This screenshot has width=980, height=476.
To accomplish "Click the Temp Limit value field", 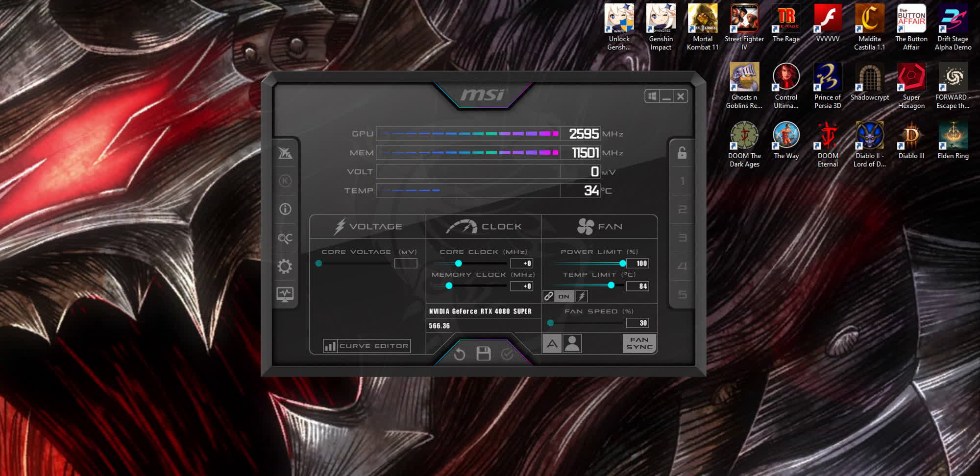I will tap(637, 286).
